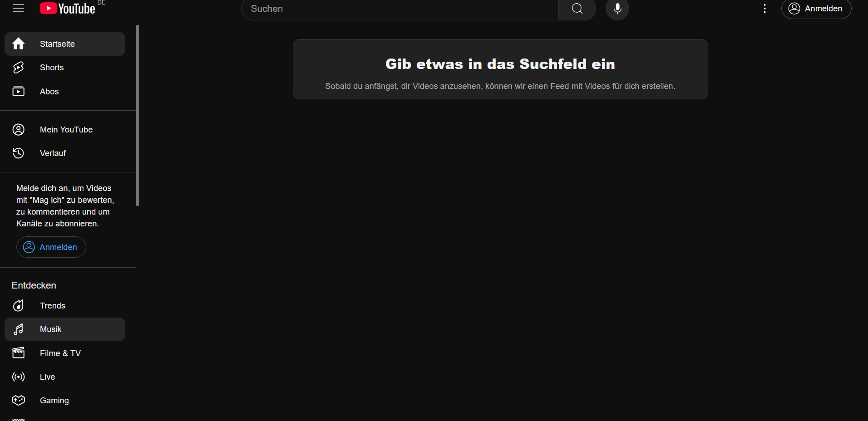Start a voice search with the microphone
Viewport: 868px width, 421px height.
617,8
